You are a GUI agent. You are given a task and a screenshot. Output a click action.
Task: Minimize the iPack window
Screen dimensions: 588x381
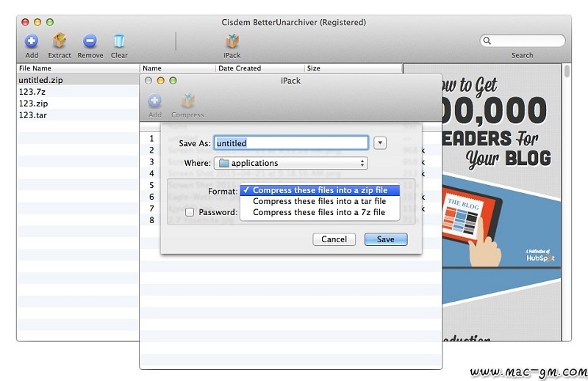pyautogui.click(x=160, y=81)
